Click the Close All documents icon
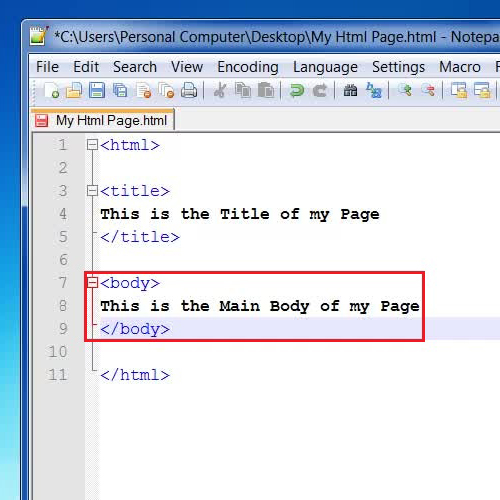 click(x=166, y=90)
